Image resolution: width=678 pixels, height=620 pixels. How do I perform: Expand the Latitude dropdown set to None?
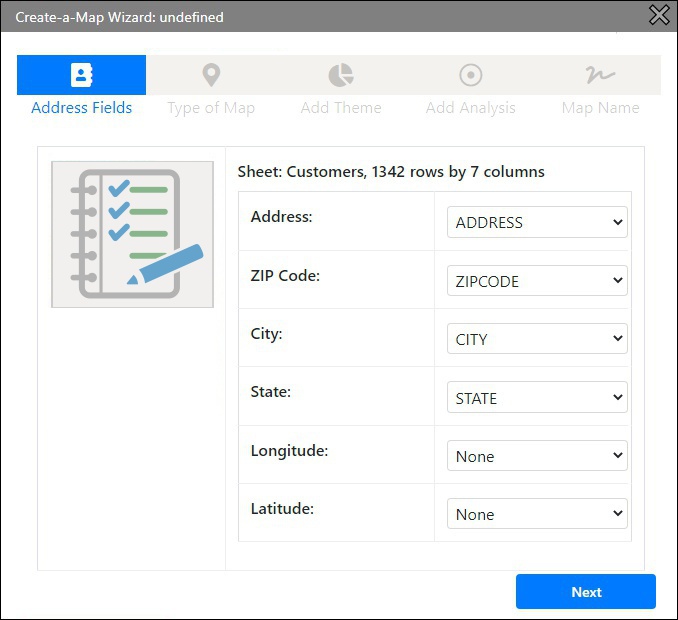point(536,514)
